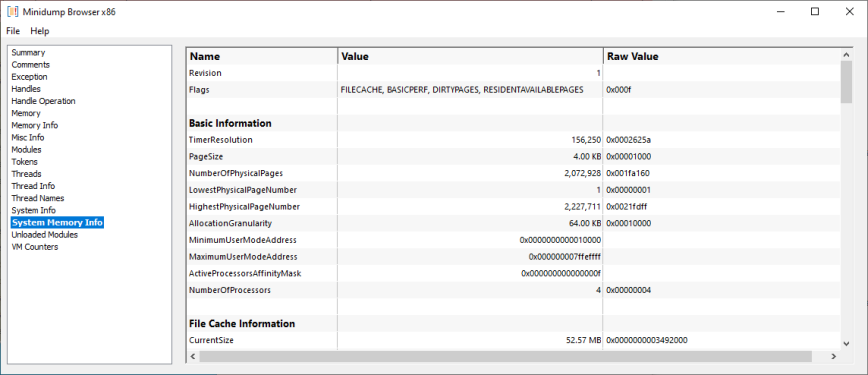Select the TimerResolution row name
Screen dimensions: 868x375
pyautogui.click(x=220, y=140)
